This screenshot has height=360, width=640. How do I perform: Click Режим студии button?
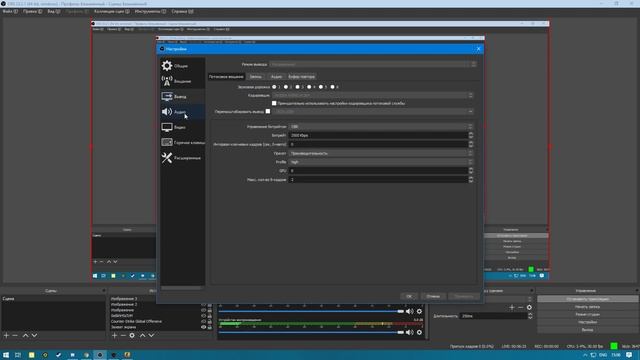(x=588, y=315)
